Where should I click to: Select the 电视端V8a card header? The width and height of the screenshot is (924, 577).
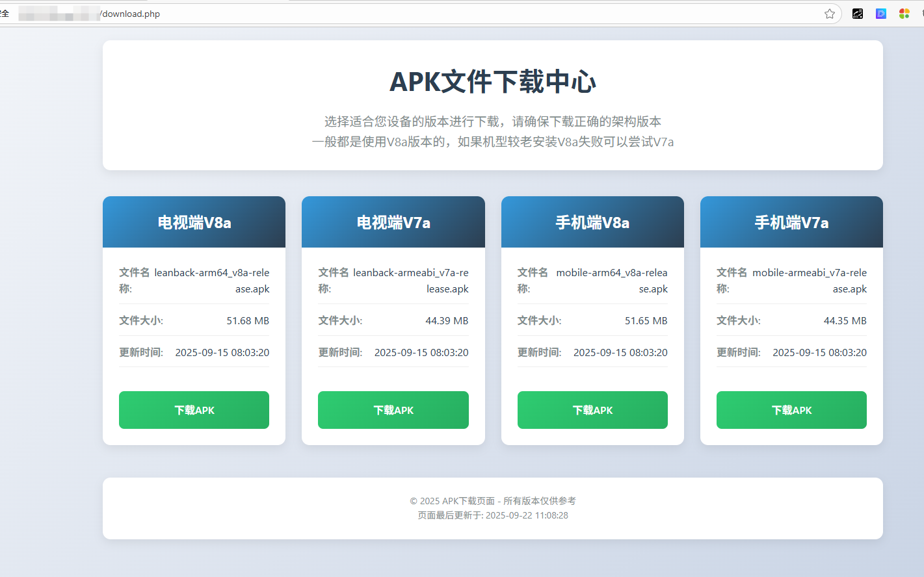[x=194, y=223]
